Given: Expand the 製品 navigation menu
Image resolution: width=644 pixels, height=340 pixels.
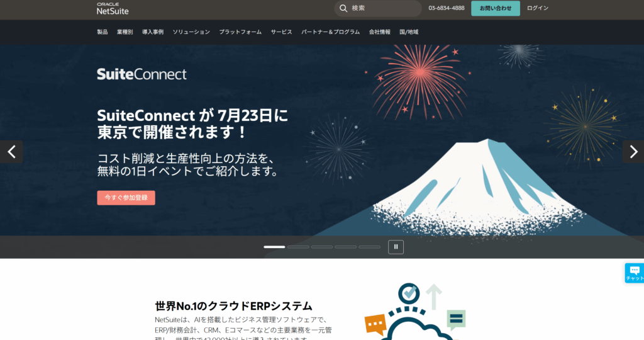Looking at the screenshot, I should pos(103,32).
